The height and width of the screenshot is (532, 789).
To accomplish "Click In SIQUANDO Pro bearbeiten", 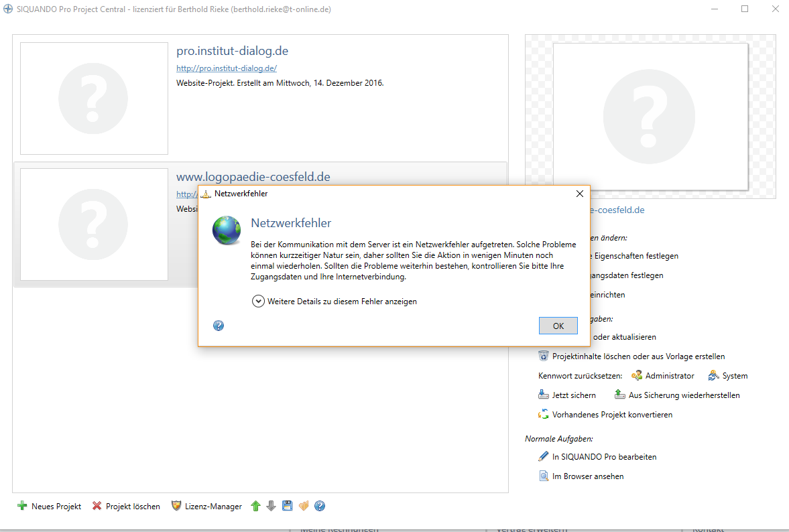I will click(605, 457).
